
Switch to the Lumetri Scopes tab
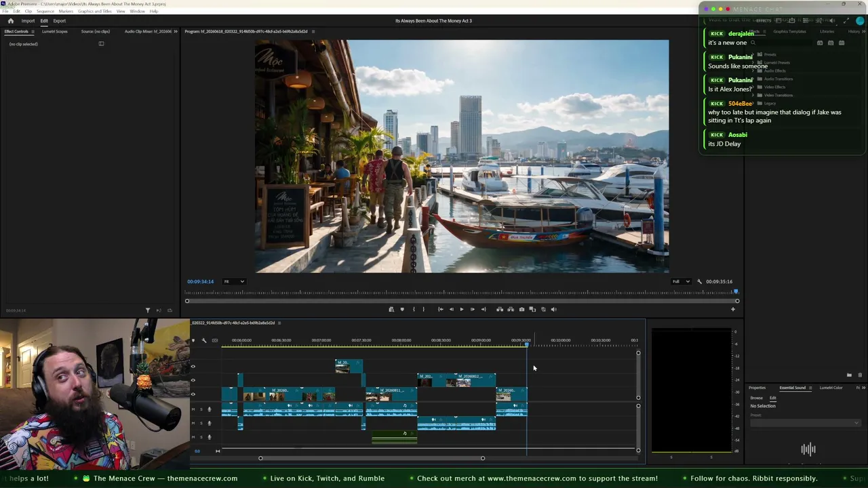click(55, 32)
